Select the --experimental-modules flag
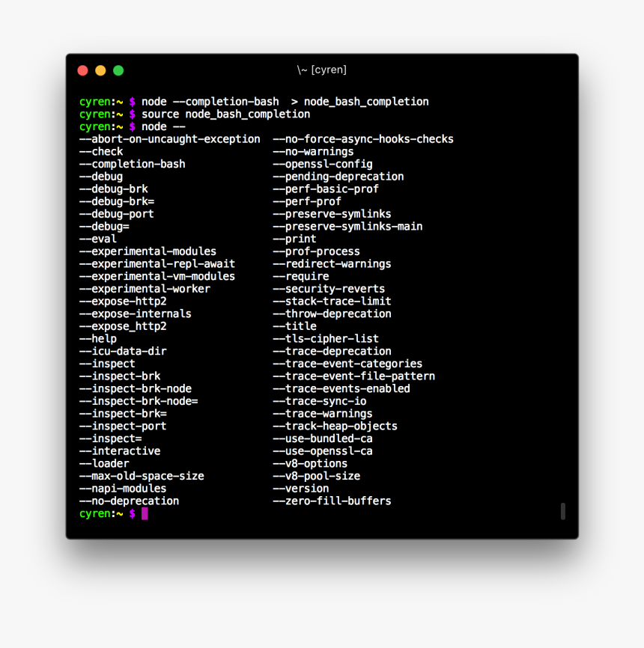Viewport: 644px width, 648px height. pyautogui.click(x=148, y=251)
